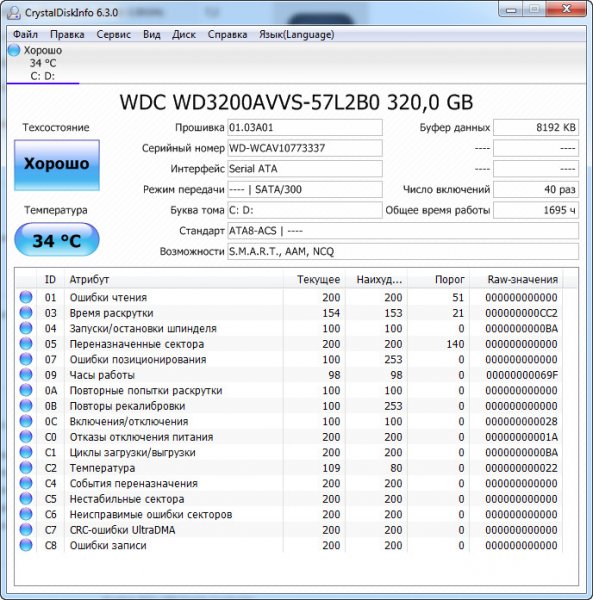Click status orb for 03 Время раскрутки
Viewport: 593px width, 600px height.
pyautogui.click(x=26, y=313)
